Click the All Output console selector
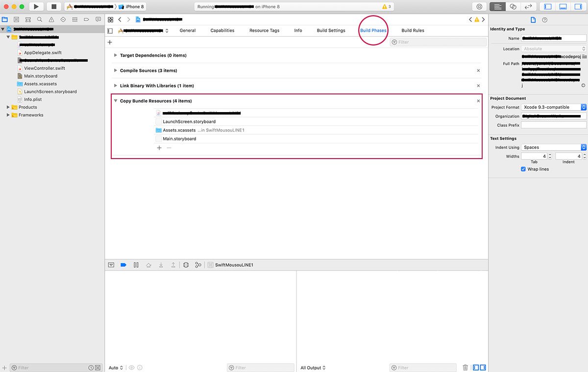 tap(313, 368)
